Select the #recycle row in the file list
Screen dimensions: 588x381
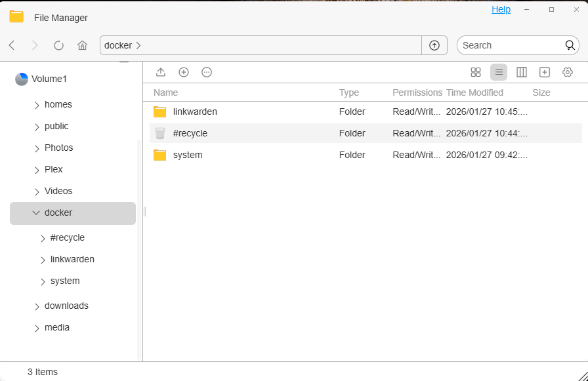366,133
